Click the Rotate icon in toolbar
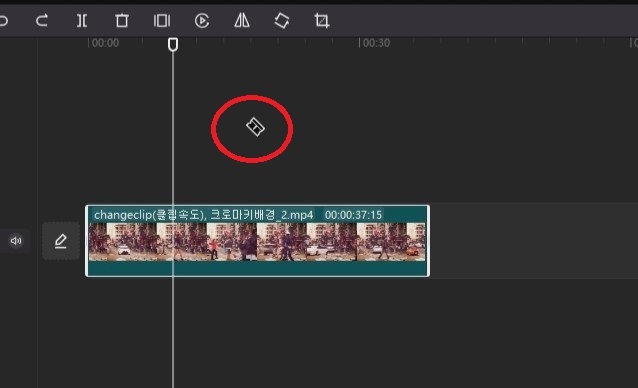 [x=282, y=20]
